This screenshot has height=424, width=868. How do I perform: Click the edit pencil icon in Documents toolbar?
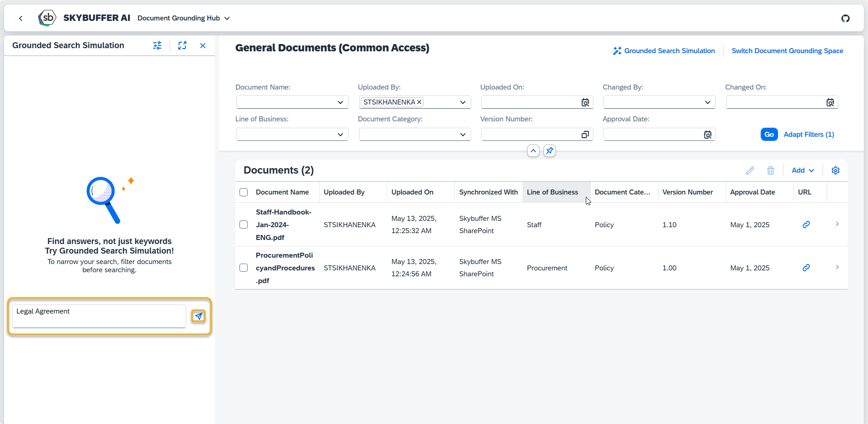[750, 170]
